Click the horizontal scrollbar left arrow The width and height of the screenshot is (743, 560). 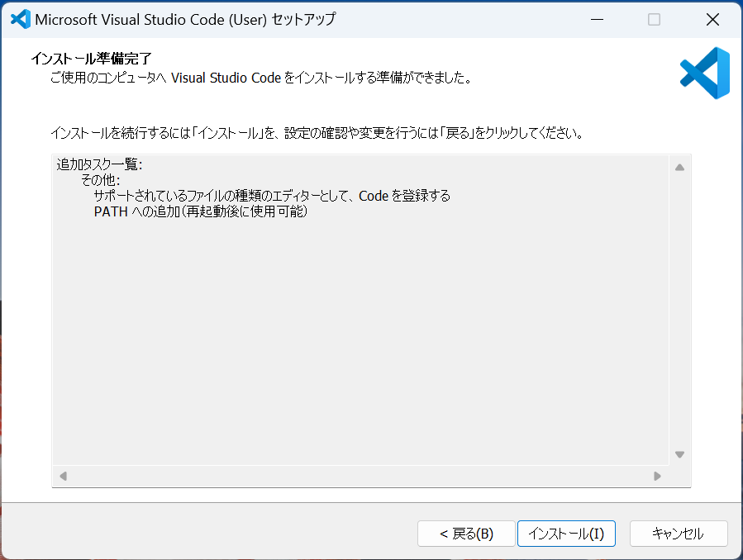pyautogui.click(x=64, y=477)
